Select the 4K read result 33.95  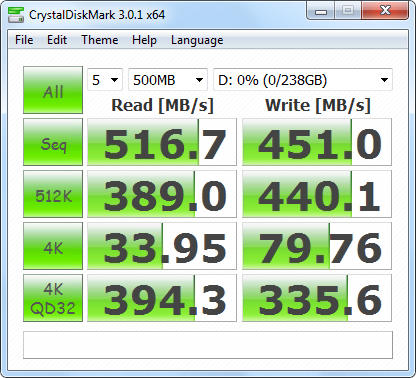click(x=162, y=246)
